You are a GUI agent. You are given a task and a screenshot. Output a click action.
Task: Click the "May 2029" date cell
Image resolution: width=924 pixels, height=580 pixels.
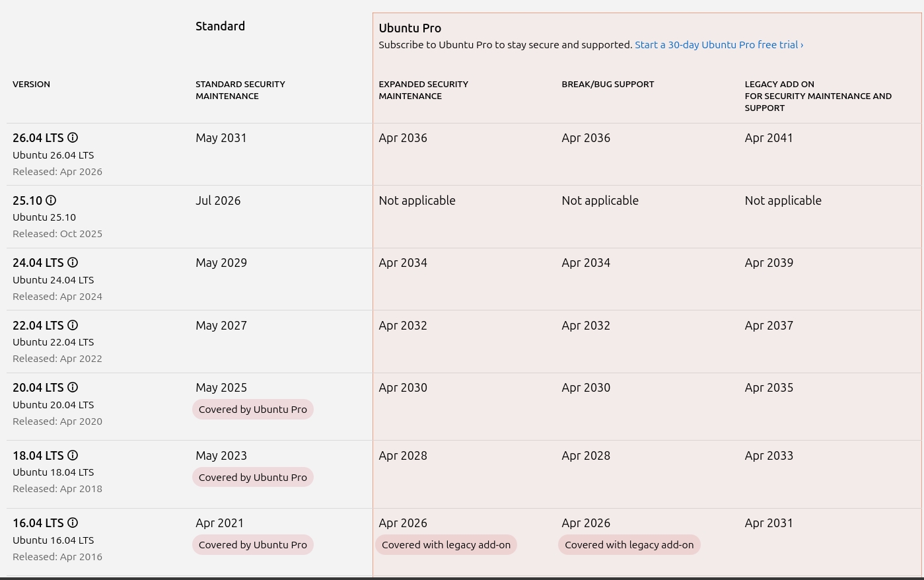221,263
